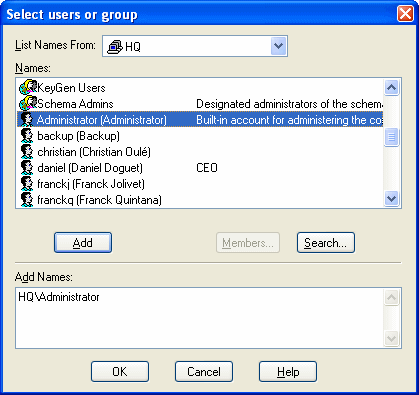Click the backup user icon

click(27, 135)
